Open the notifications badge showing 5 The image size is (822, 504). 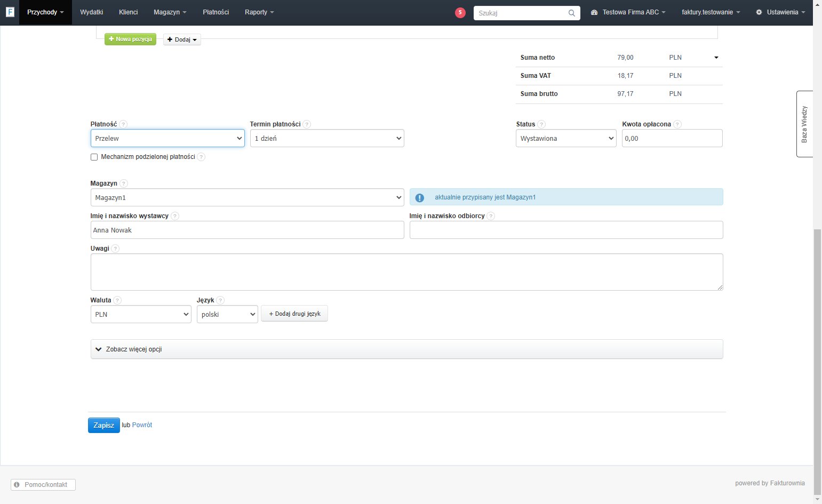pos(460,12)
